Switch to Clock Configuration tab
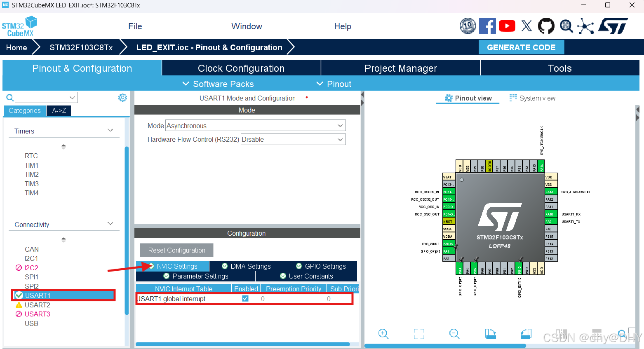This screenshot has height=349, width=644. [x=241, y=68]
